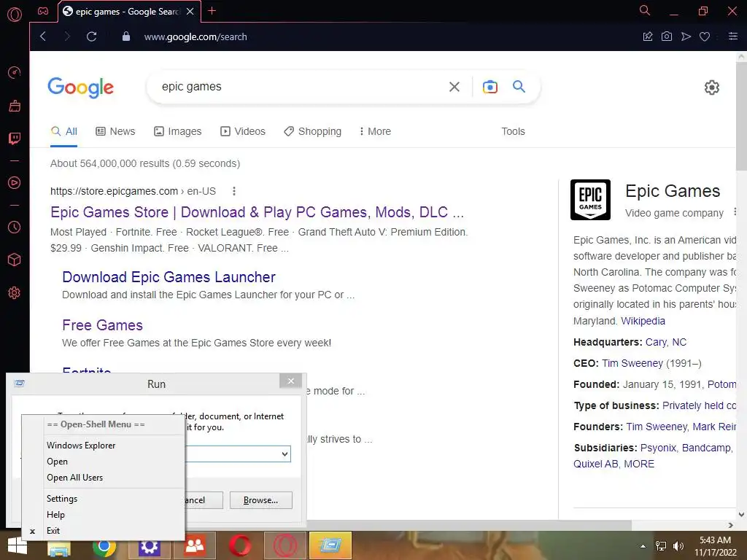This screenshot has height=560, width=747.
Task: Choose Open in Open-Shell menu
Action: [57, 462]
